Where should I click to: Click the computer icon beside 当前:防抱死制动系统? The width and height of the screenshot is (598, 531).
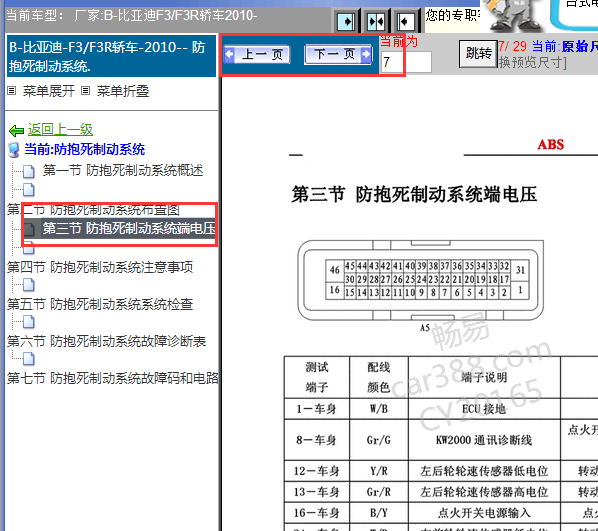click(14, 150)
